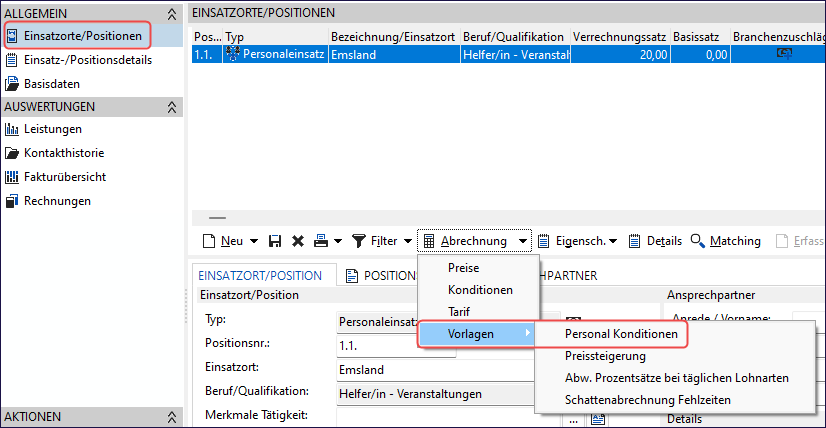The height and width of the screenshot is (428, 826).
Task: Open the Leistungen report in the sidebar
Action: pos(53,129)
